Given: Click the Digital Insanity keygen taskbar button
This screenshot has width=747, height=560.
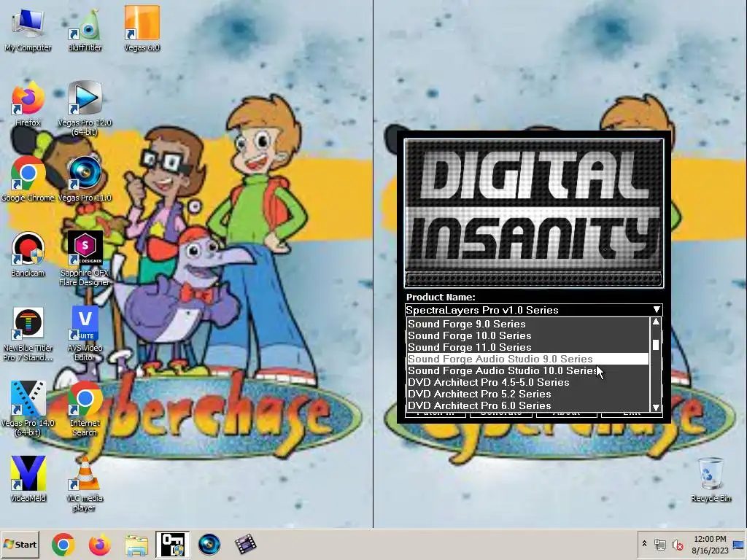Looking at the screenshot, I should [172, 545].
